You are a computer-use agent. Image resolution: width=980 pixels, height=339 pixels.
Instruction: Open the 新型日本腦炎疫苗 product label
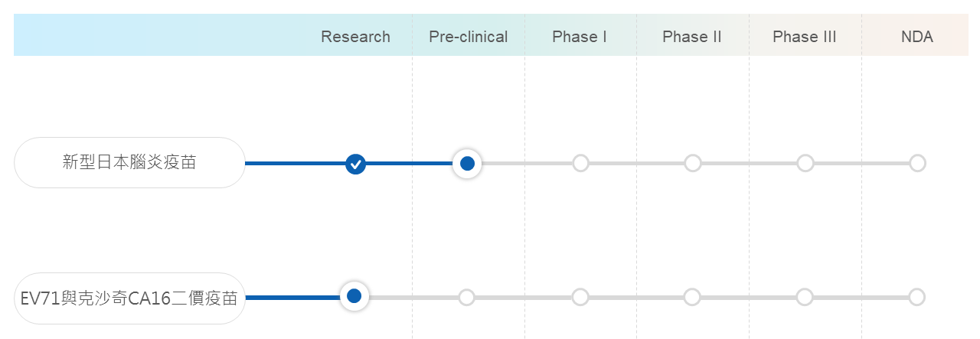click(x=129, y=162)
